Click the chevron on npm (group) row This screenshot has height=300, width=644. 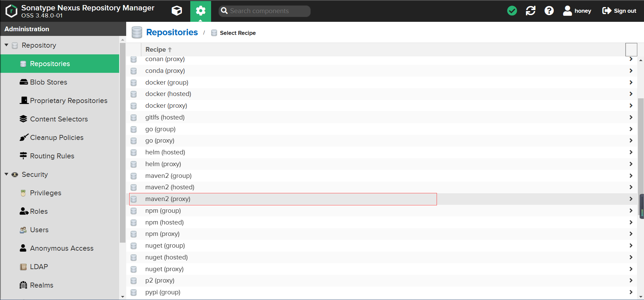point(631,211)
